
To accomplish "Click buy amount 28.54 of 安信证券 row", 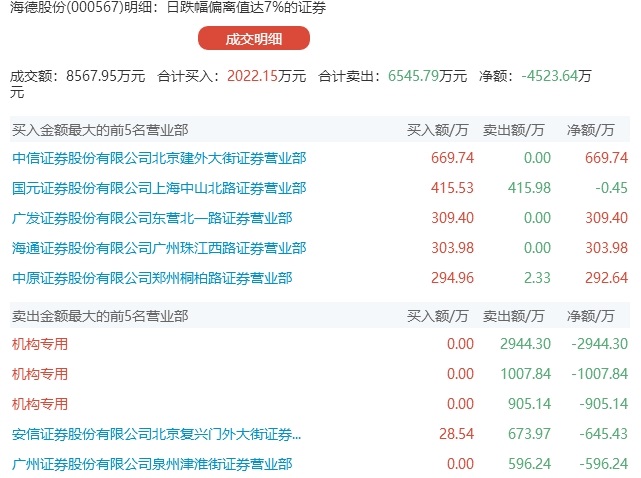I will [457, 434].
